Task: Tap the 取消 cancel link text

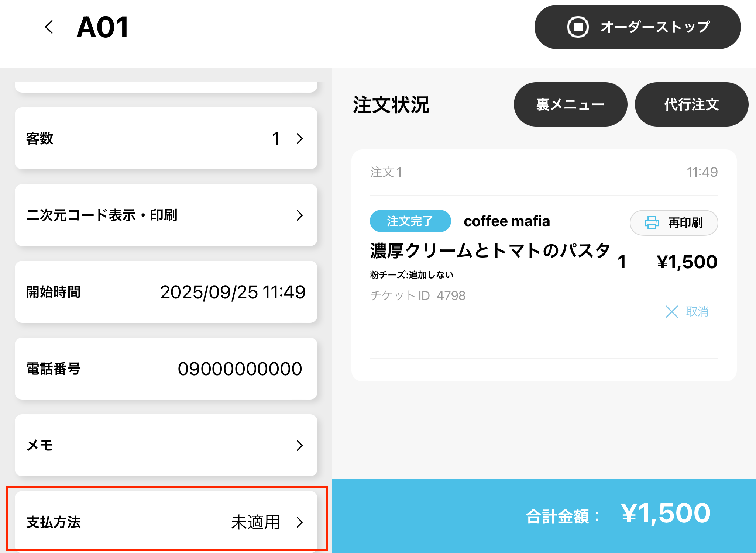Action: 697,312
